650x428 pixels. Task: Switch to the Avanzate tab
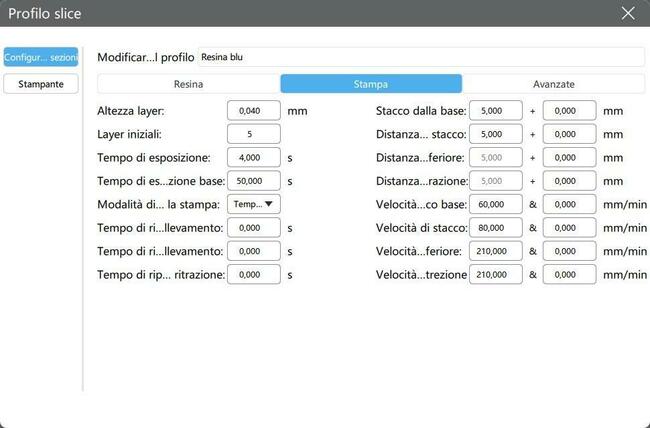(553, 84)
